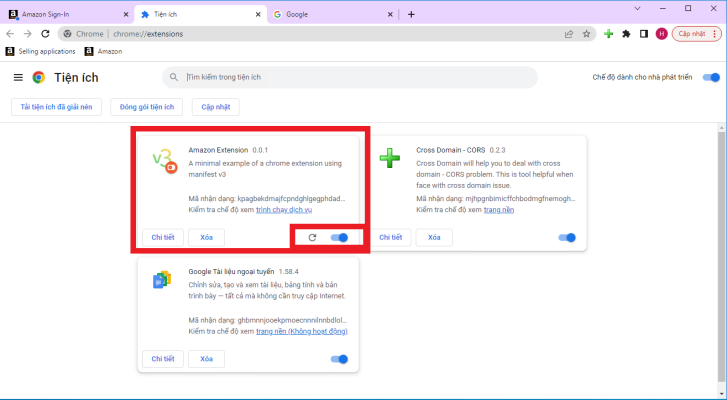Bookmark this page with the star icon

[587, 34]
